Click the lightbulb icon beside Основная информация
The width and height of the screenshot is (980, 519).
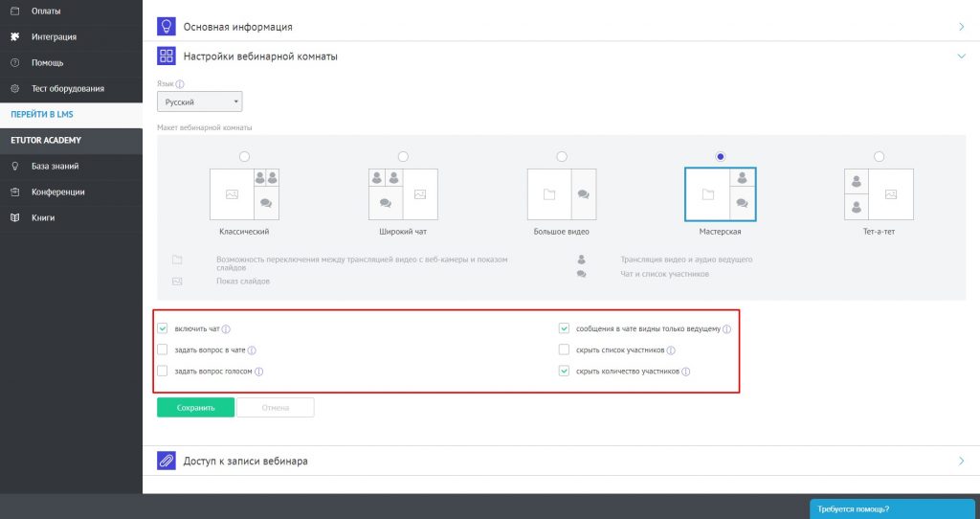pyautogui.click(x=167, y=27)
